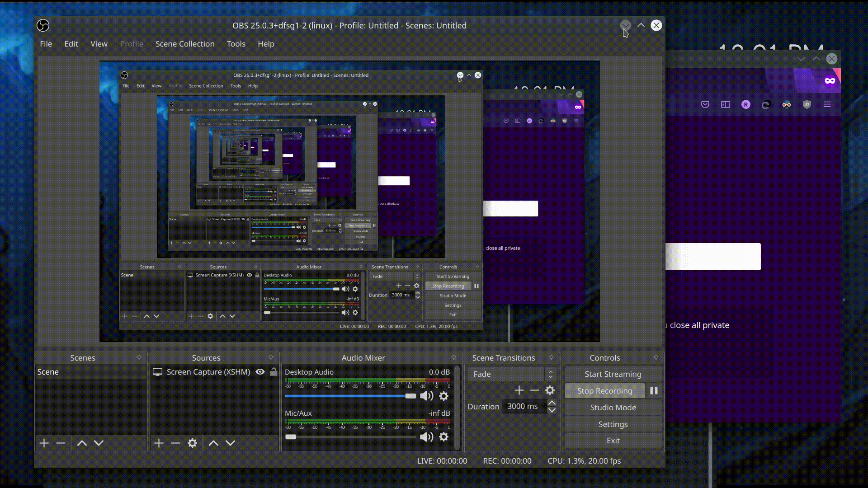Viewport: 868px width, 488px height.
Task: Move scene down in Scenes panel
Action: pyautogui.click(x=99, y=443)
